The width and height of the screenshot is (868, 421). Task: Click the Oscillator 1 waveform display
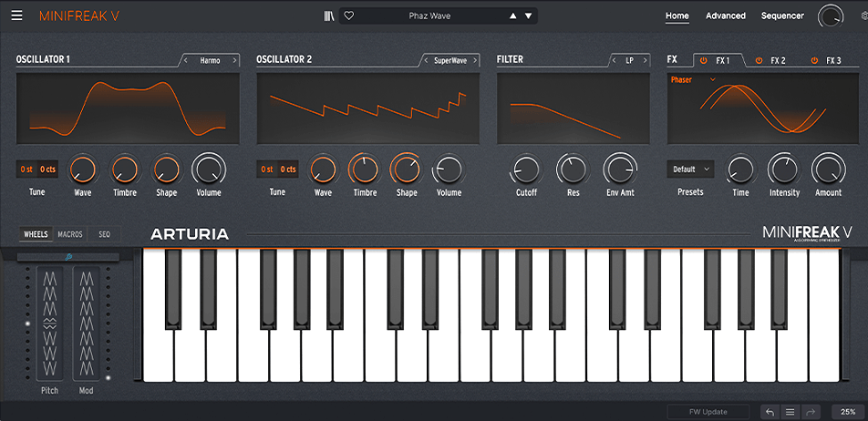coord(128,108)
